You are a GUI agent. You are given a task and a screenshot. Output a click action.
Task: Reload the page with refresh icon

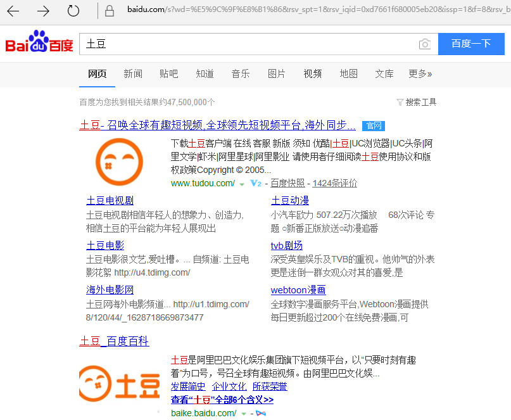click(73, 11)
